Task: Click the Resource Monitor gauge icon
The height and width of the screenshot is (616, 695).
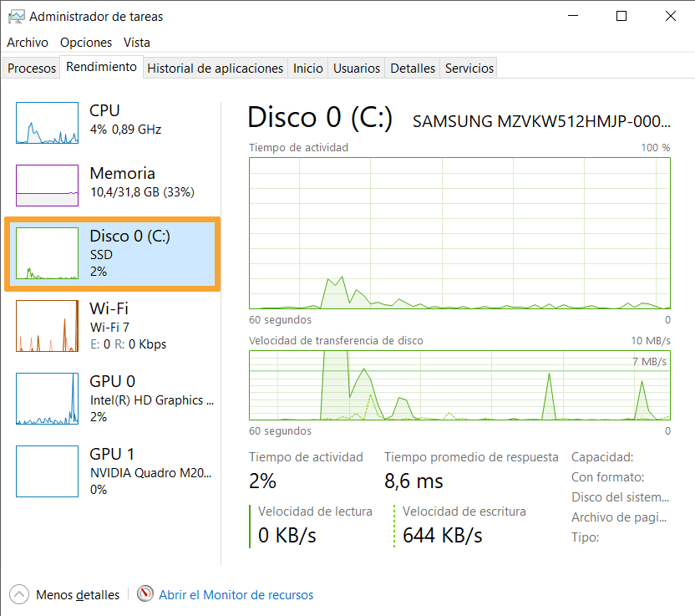Action: click(145, 593)
